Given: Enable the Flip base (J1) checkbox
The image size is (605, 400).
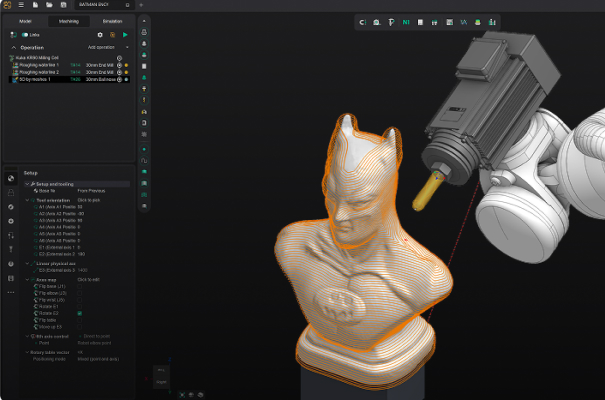Looking at the screenshot, I should tap(80, 287).
